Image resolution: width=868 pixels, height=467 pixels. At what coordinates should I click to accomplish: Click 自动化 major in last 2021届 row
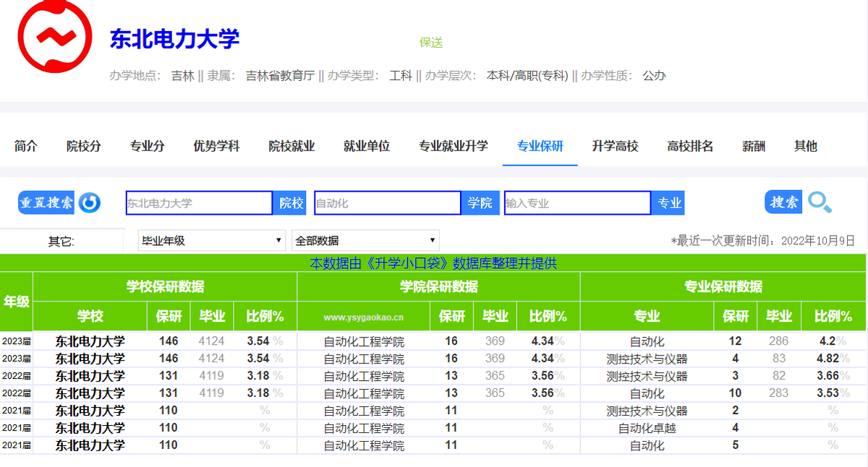(x=647, y=445)
